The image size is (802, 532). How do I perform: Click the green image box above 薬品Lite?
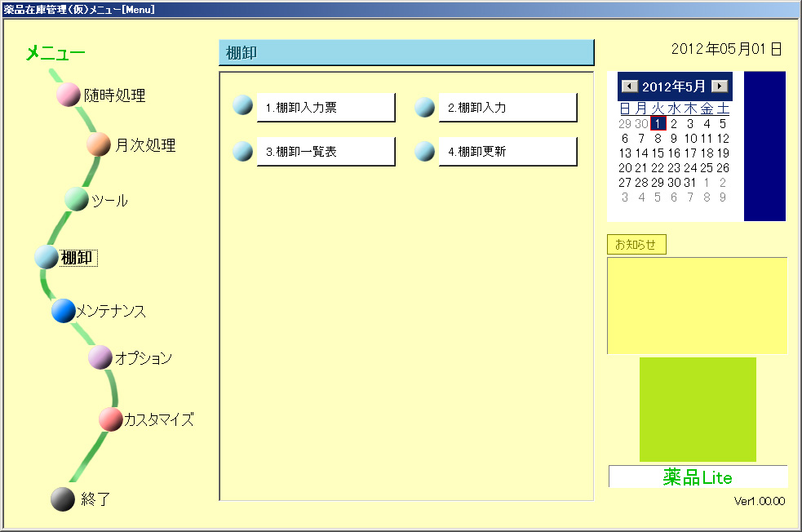point(698,410)
